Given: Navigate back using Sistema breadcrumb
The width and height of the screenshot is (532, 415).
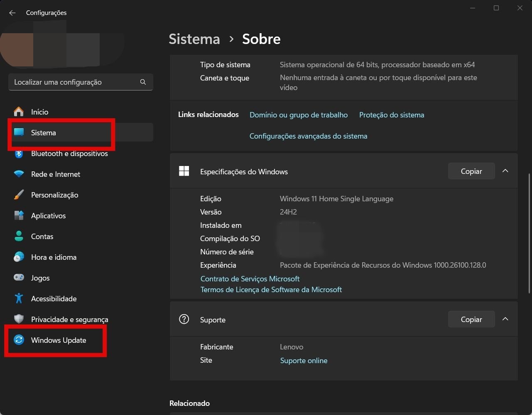Looking at the screenshot, I should tap(194, 39).
